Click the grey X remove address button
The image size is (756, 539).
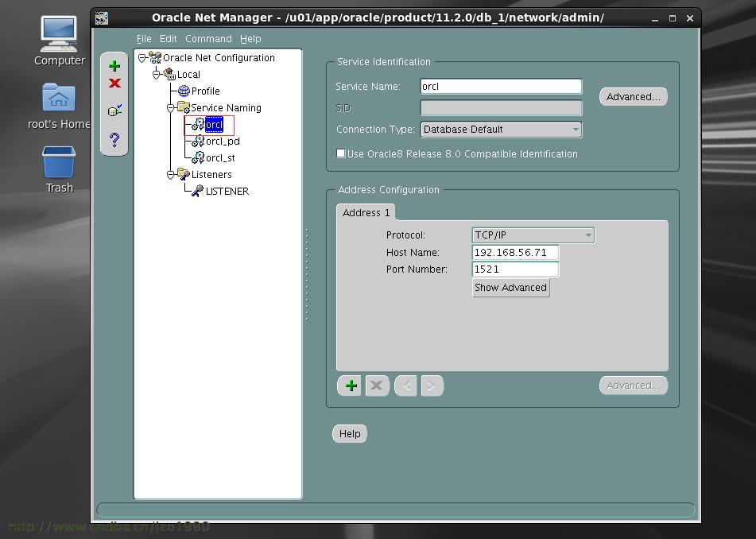click(377, 386)
